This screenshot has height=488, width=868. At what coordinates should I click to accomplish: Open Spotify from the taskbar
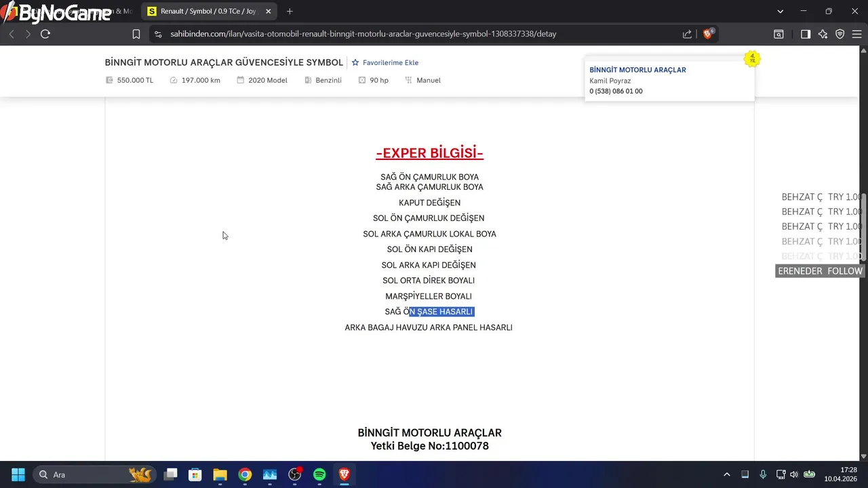pyautogui.click(x=319, y=474)
